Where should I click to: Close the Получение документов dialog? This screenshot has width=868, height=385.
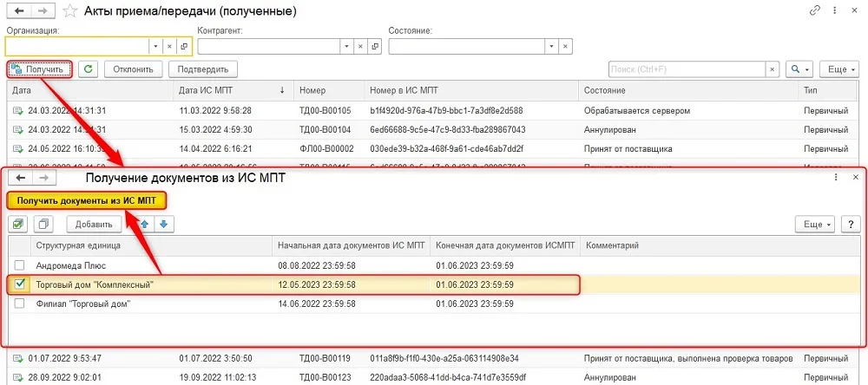click(855, 177)
